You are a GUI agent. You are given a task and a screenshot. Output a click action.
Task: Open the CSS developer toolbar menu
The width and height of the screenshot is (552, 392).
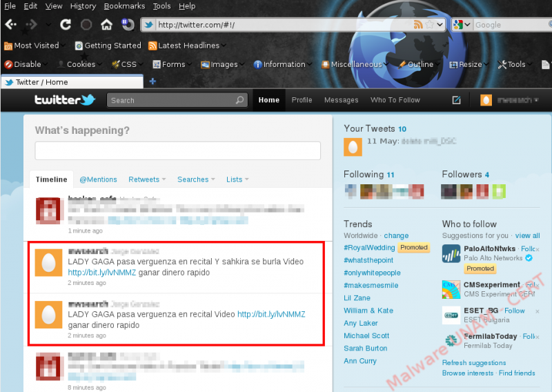[x=127, y=64]
